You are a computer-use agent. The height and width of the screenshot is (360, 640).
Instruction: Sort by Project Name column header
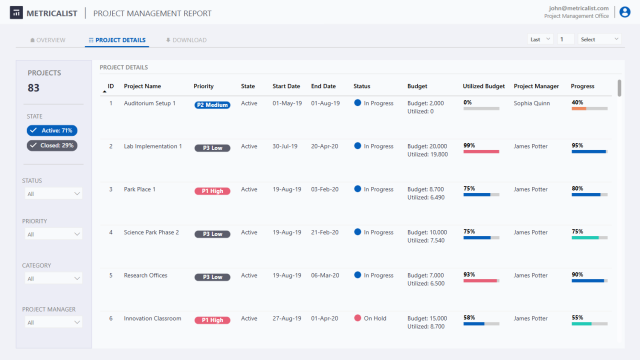coord(142,86)
